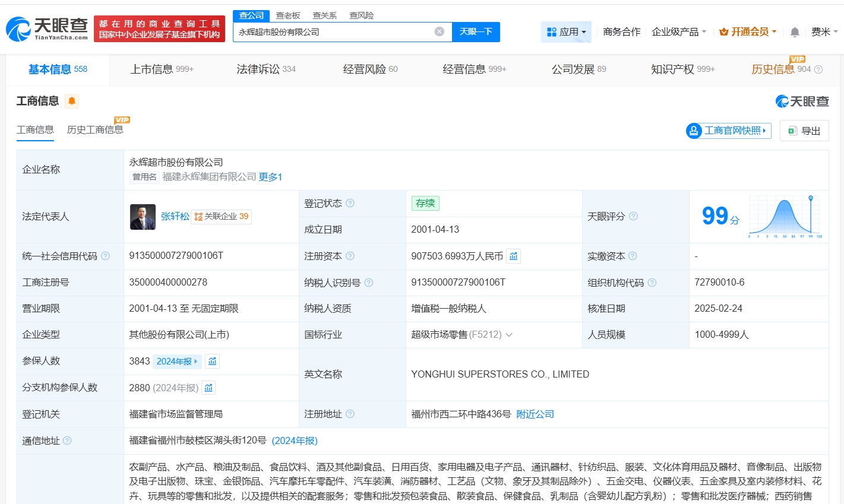Switch to 历史工商信息 sub-tab

[95, 129]
